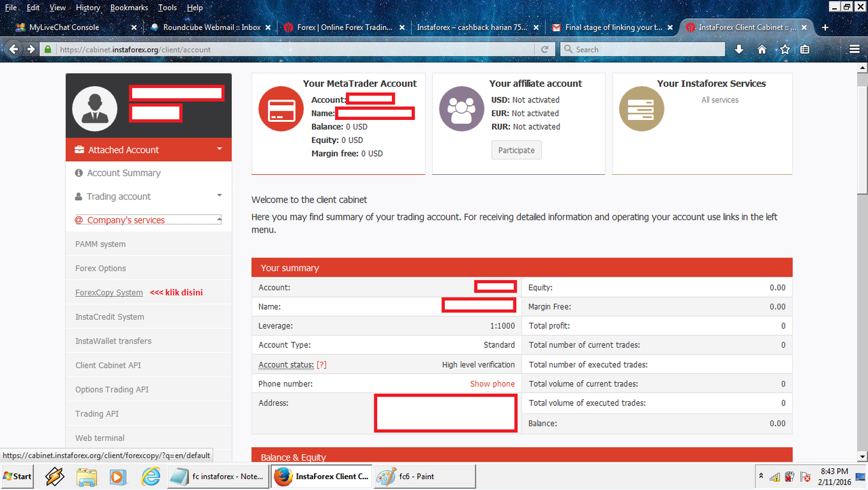Screen dimensions: 868x490
Task: Click the Winamp lightning taskbar icon
Action: tap(55, 476)
